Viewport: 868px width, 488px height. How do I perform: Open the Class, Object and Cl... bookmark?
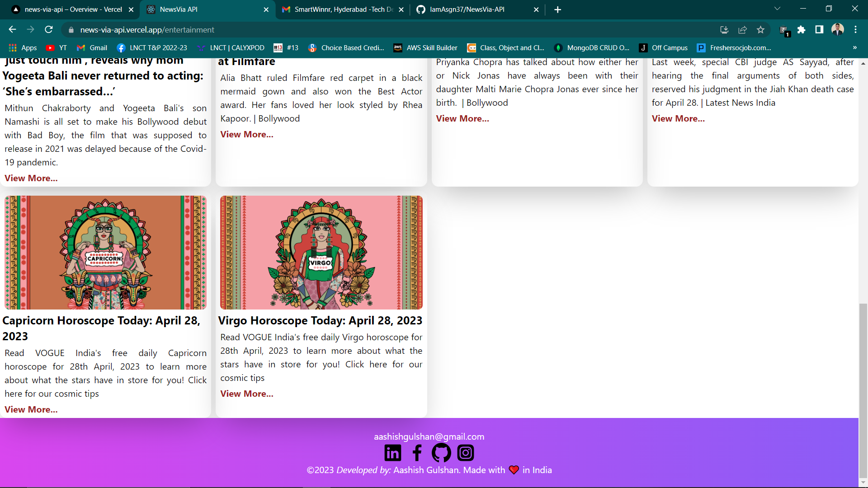tap(506, 48)
